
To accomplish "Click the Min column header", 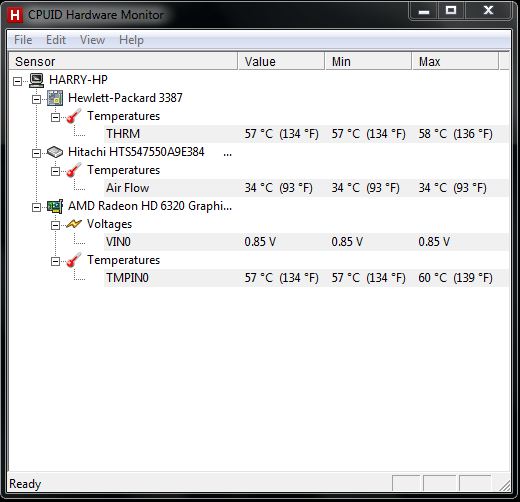I will 368,61.
